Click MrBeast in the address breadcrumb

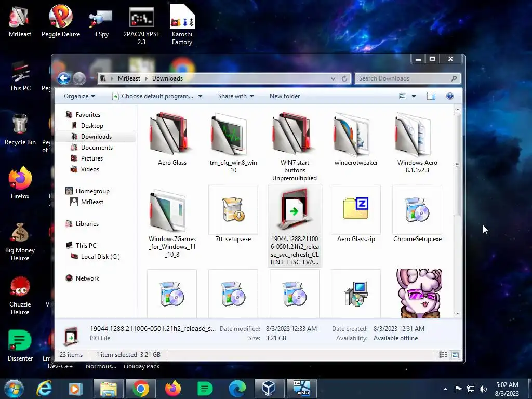point(129,78)
